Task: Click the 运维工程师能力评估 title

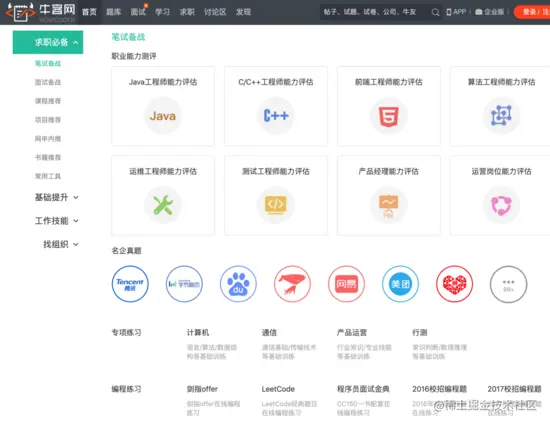Action: [x=163, y=171]
